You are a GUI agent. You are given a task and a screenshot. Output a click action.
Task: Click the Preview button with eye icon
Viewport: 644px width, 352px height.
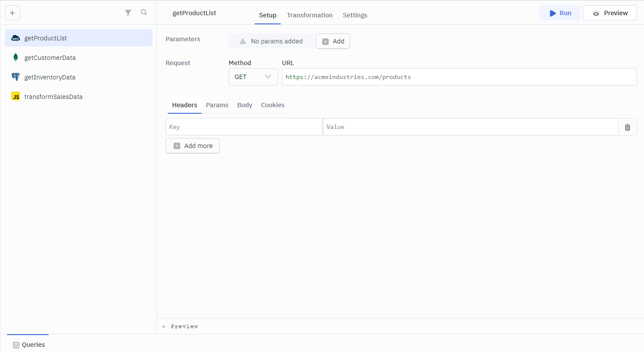(610, 13)
